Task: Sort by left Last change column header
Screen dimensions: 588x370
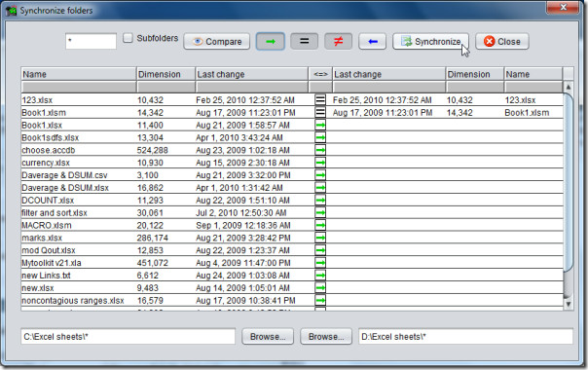Action: point(251,74)
